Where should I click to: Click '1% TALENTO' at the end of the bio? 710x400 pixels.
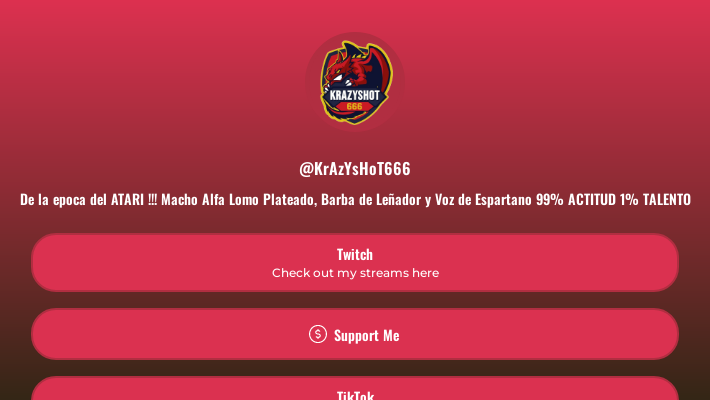(x=656, y=199)
